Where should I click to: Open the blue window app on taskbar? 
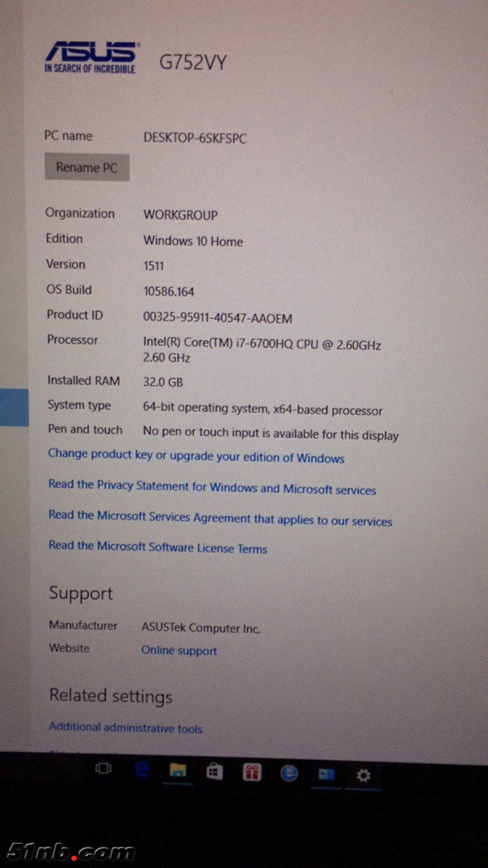pos(326,774)
